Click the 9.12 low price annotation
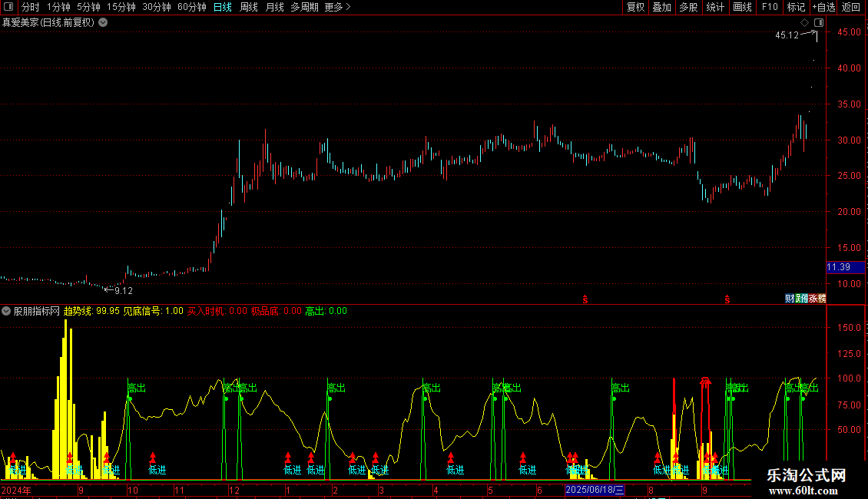 (x=124, y=291)
